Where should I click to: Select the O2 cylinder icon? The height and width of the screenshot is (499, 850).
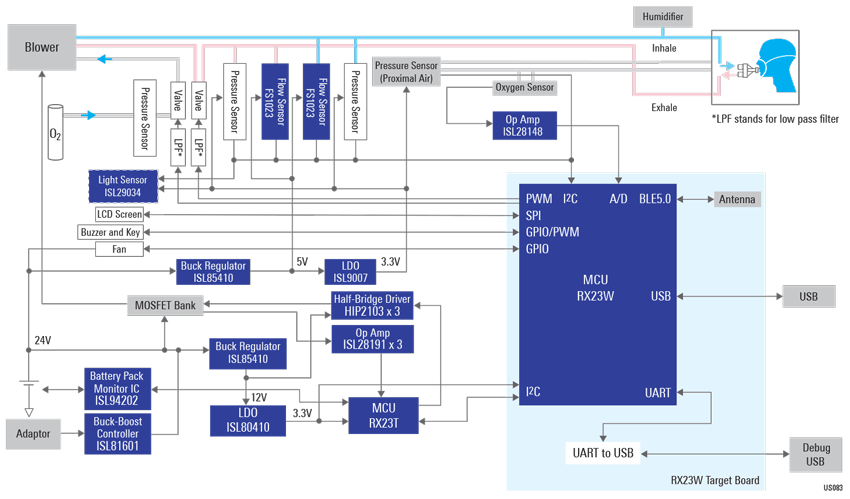click(x=55, y=133)
